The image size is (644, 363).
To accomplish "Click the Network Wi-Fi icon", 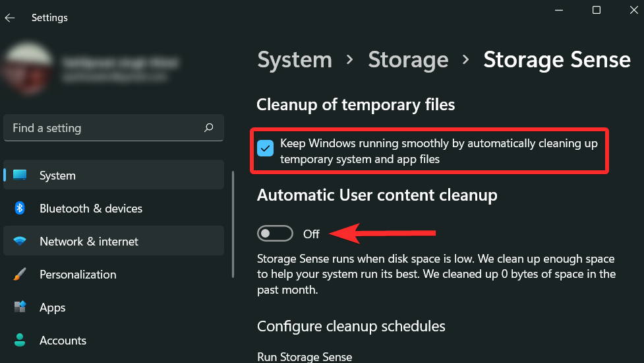I will click(x=20, y=242).
